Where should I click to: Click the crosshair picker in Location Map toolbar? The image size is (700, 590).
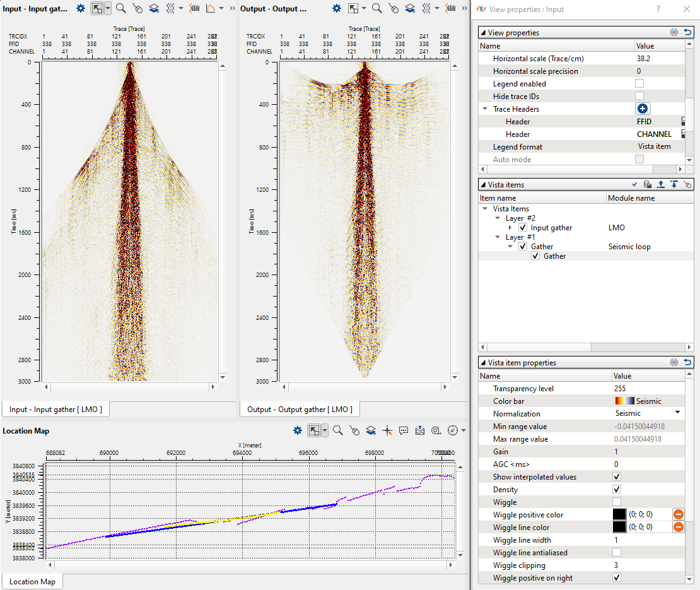(387, 430)
